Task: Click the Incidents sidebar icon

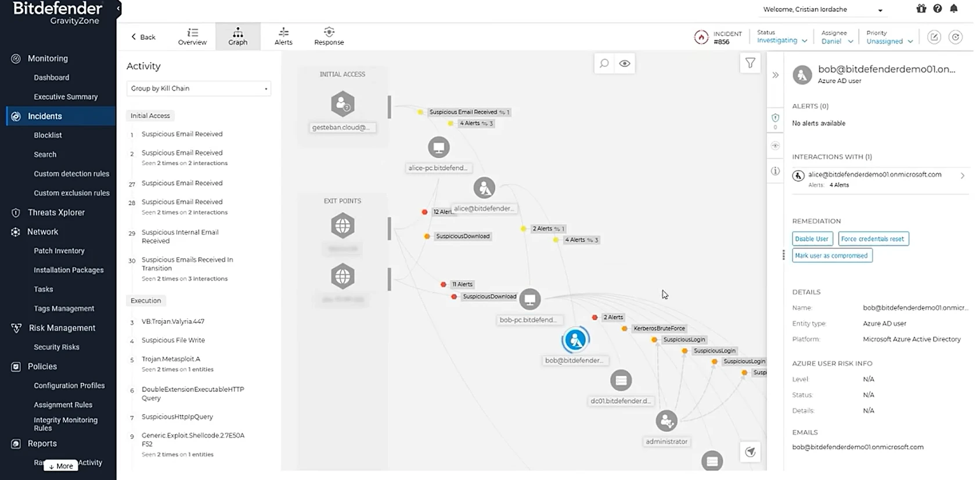Action: [x=16, y=116]
